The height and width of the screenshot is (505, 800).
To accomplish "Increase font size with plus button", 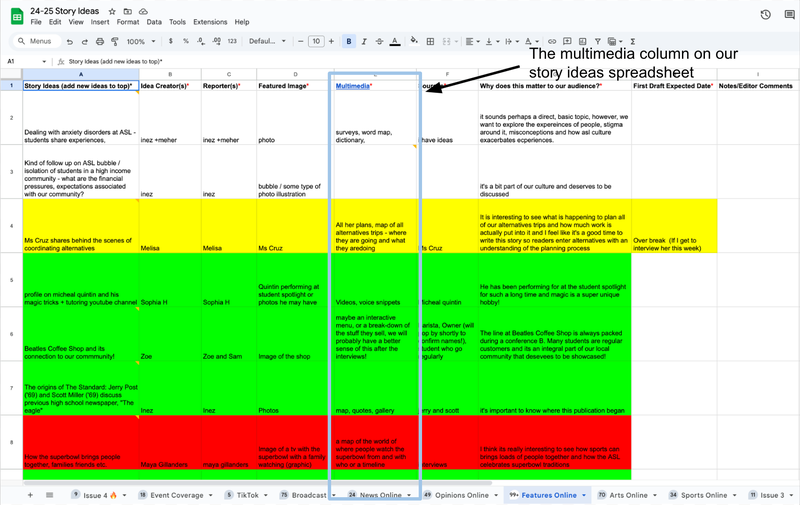I will click(x=332, y=41).
